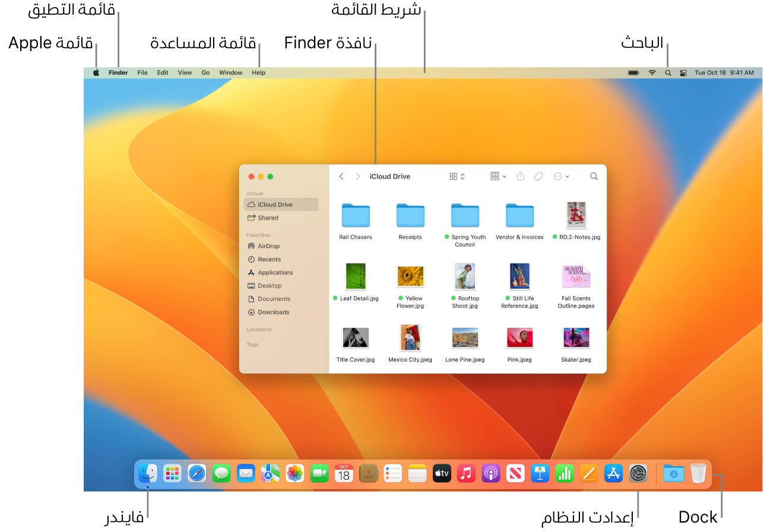Open the View menu
The width and height of the screenshot is (764, 532).
click(x=185, y=72)
